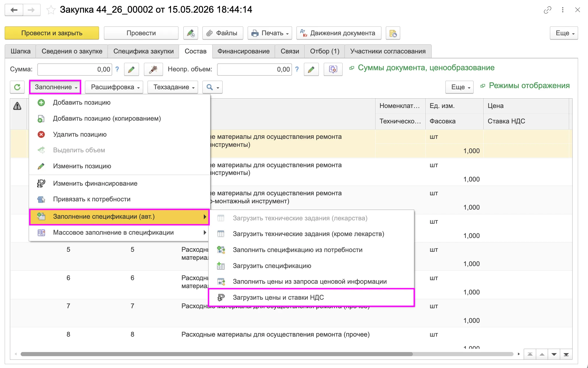Click Провести и закрыть button

click(x=52, y=33)
